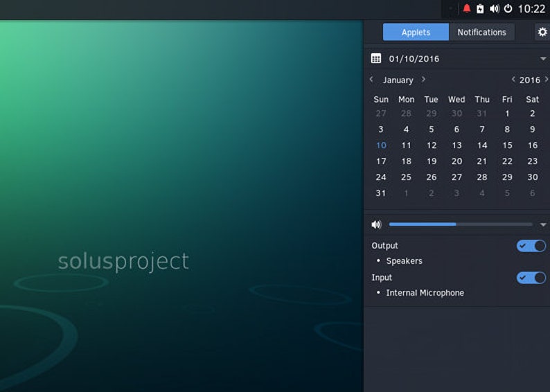Select January 20 in the calendar
Screen dimensions: 550x392
456,161
